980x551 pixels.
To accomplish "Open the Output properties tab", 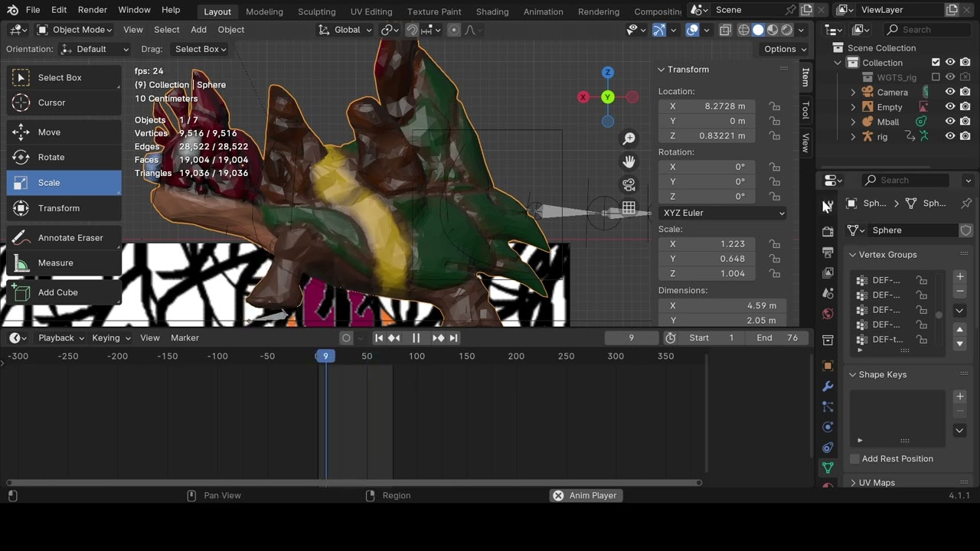I will (x=828, y=252).
